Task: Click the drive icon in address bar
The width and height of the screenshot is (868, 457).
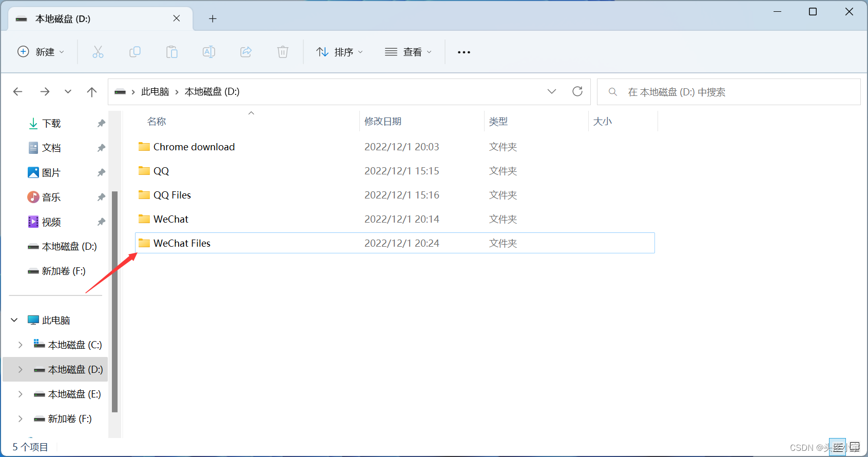Action: 120,92
